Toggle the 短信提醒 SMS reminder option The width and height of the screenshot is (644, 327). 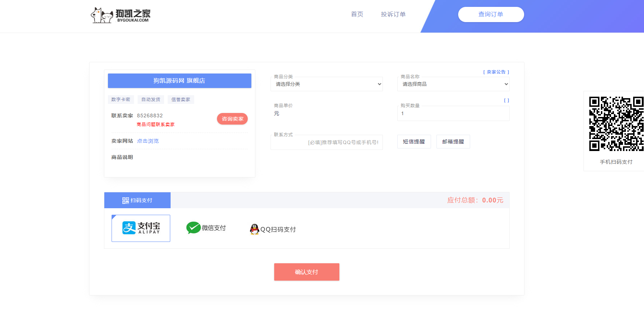pos(414,142)
